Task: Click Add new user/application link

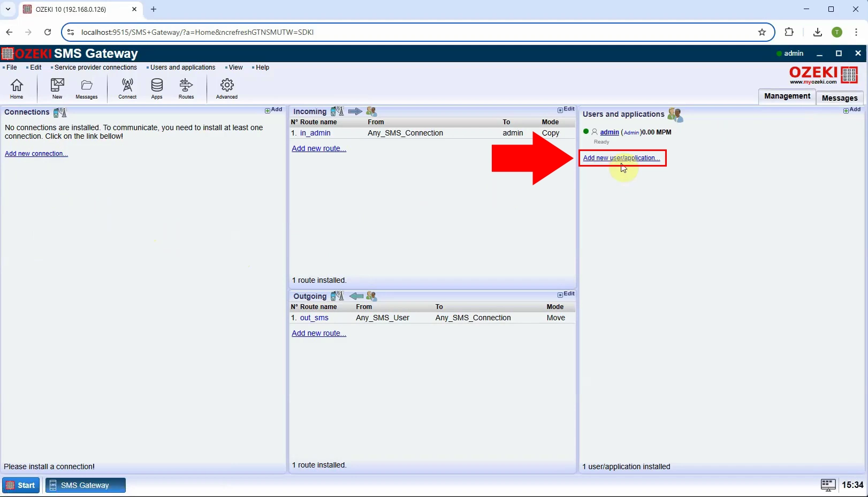Action: click(621, 158)
